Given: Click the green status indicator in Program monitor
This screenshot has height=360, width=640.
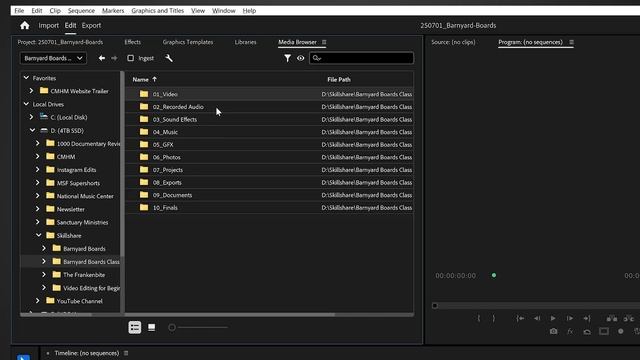Looking at the screenshot, I should pyautogui.click(x=494, y=276).
